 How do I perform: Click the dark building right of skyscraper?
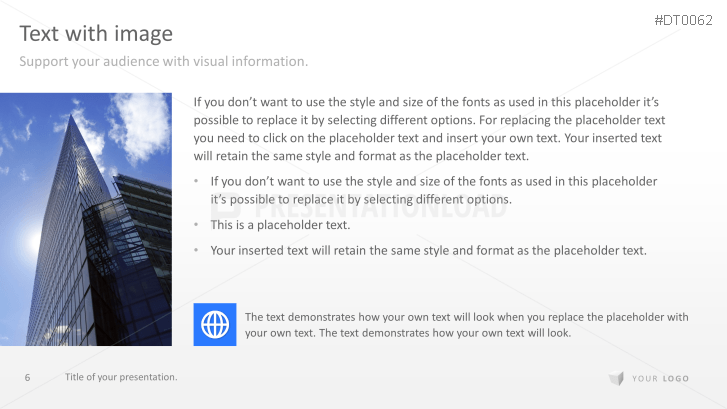click(x=148, y=240)
